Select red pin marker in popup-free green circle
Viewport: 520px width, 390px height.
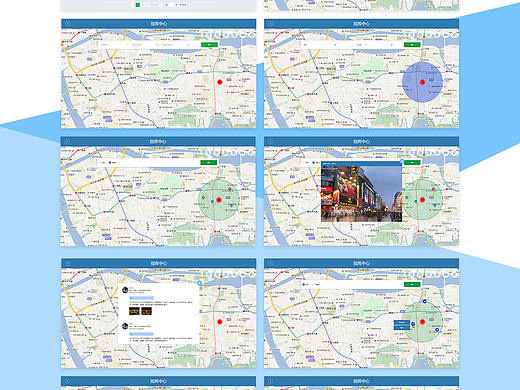pyautogui.click(x=229, y=189)
